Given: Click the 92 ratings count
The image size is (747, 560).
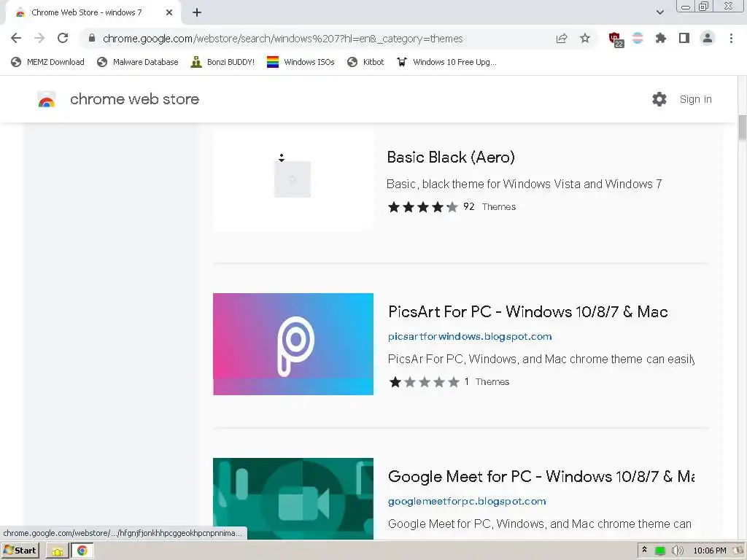Looking at the screenshot, I should pyautogui.click(x=469, y=206).
